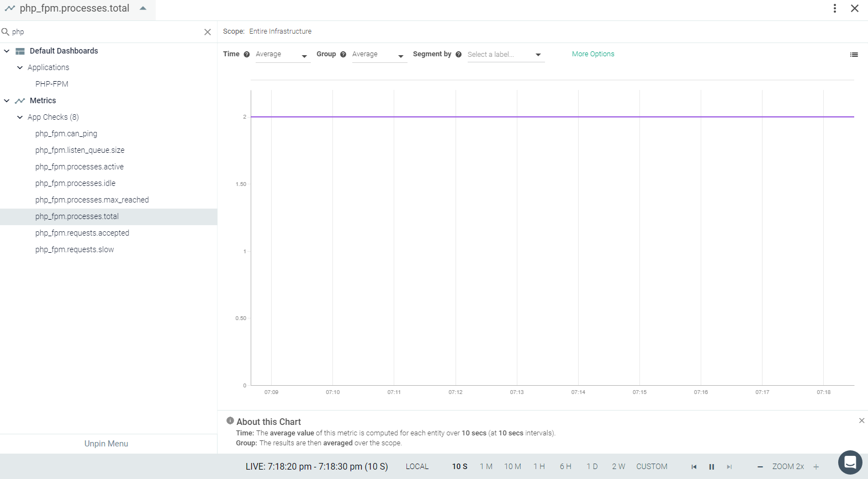Open the chat support bubble
Image resolution: width=868 pixels, height=479 pixels.
tap(850, 462)
